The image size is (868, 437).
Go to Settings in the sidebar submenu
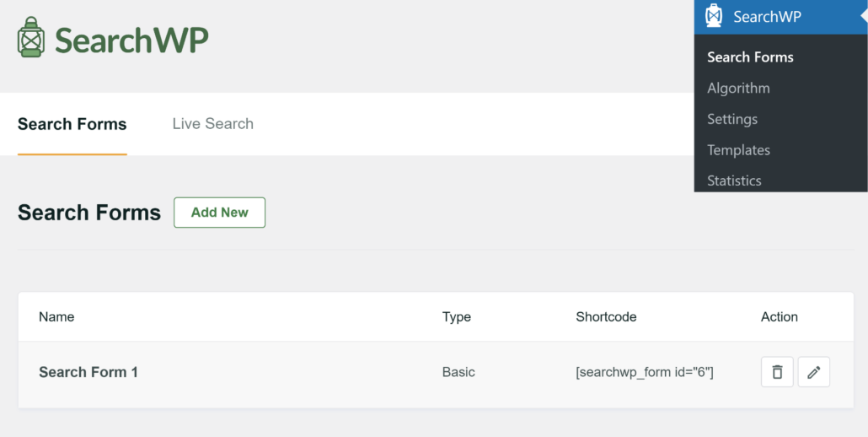coord(732,119)
